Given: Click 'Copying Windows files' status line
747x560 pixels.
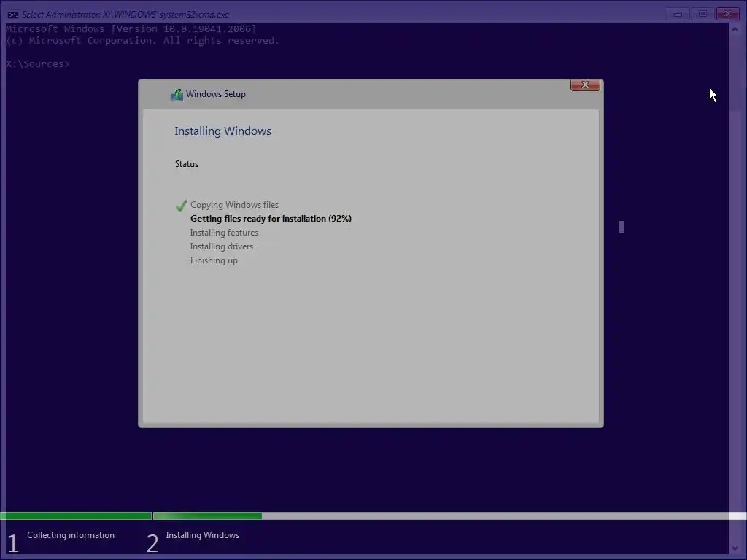Looking at the screenshot, I should click(234, 205).
